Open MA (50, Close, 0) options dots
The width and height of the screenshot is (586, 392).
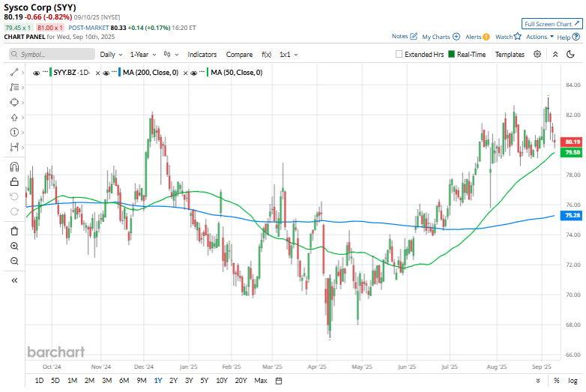click(202, 71)
